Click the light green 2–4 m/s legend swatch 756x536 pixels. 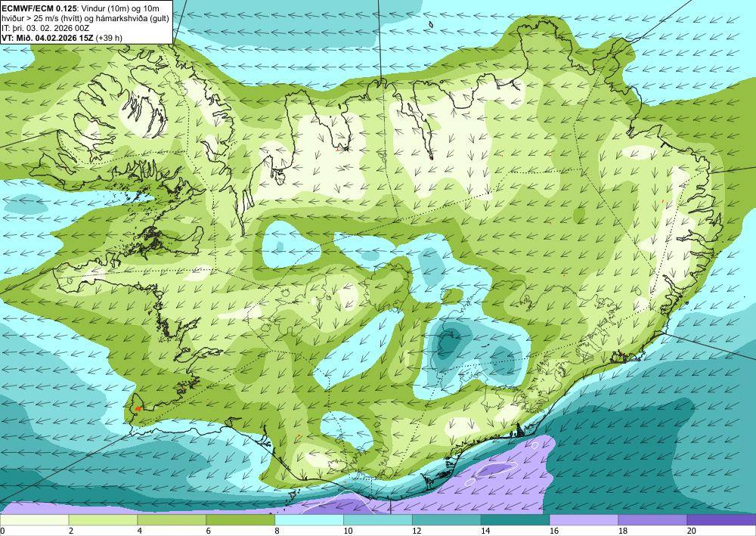coord(103,520)
